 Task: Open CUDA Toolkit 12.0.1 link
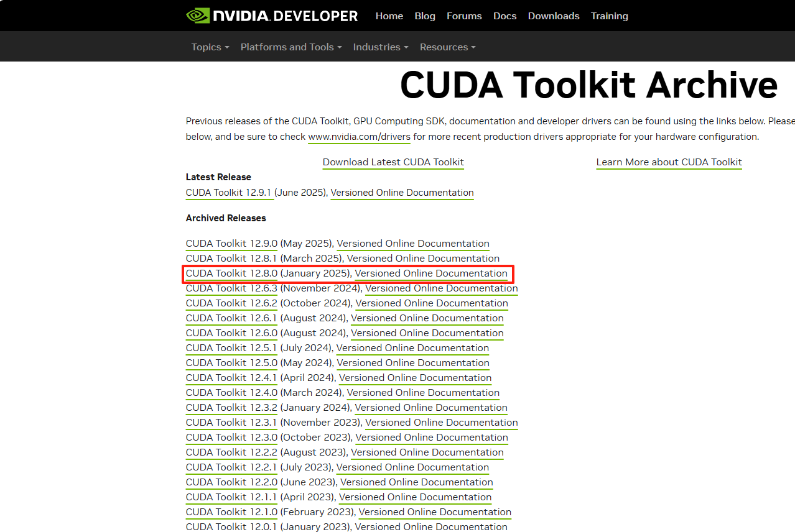click(x=231, y=527)
